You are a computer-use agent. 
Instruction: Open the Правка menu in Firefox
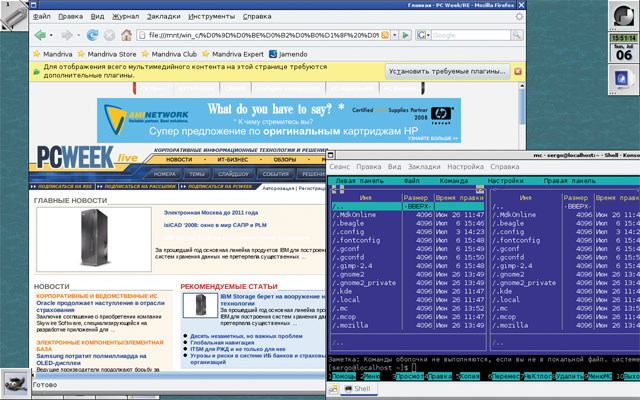70,17
